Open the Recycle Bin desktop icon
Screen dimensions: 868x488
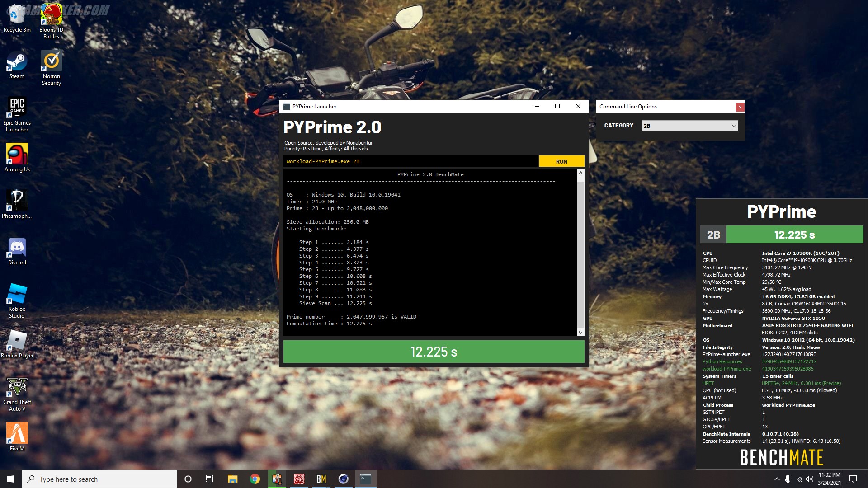click(17, 18)
